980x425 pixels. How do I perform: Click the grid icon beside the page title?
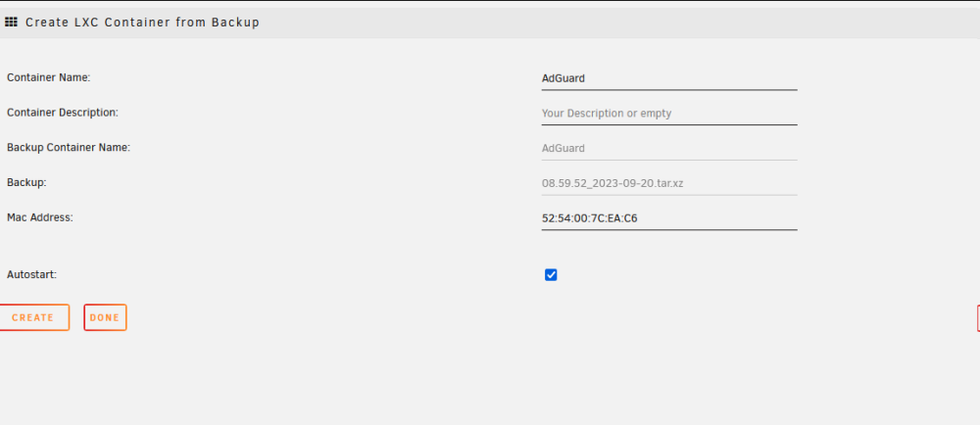(11, 23)
